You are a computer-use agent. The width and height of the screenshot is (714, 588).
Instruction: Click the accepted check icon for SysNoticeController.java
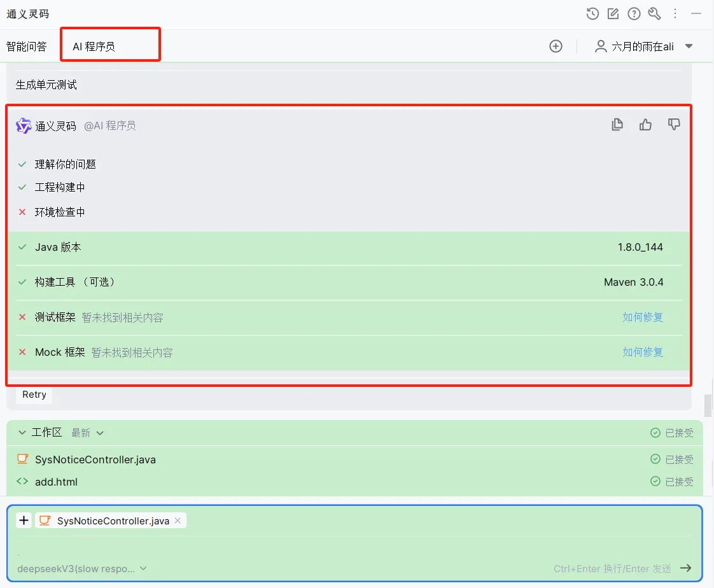pos(655,459)
